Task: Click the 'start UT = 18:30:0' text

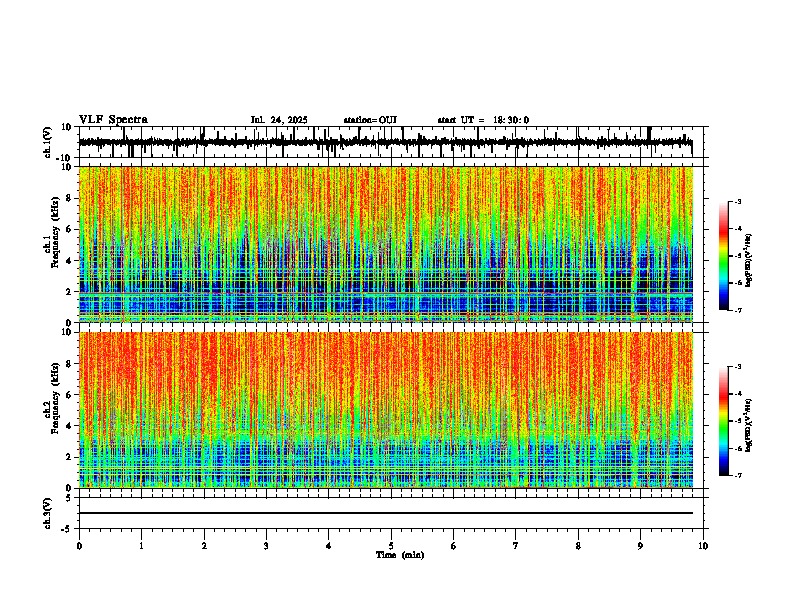Action: [x=483, y=120]
